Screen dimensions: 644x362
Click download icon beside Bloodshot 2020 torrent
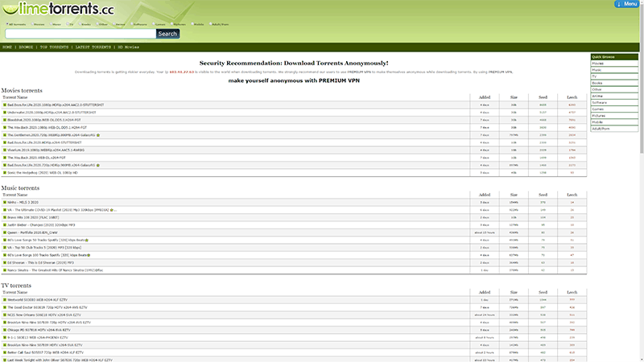click(5, 120)
